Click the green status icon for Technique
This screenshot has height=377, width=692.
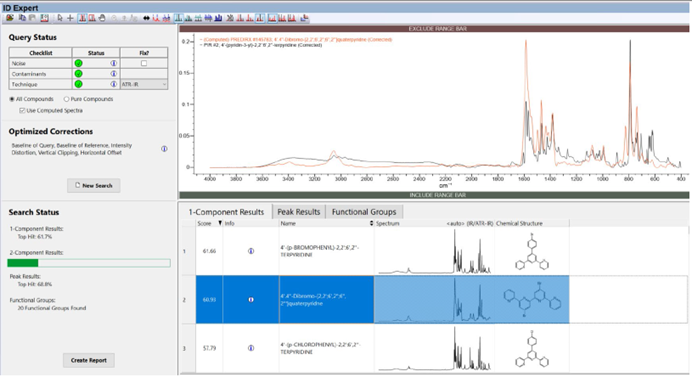[79, 84]
